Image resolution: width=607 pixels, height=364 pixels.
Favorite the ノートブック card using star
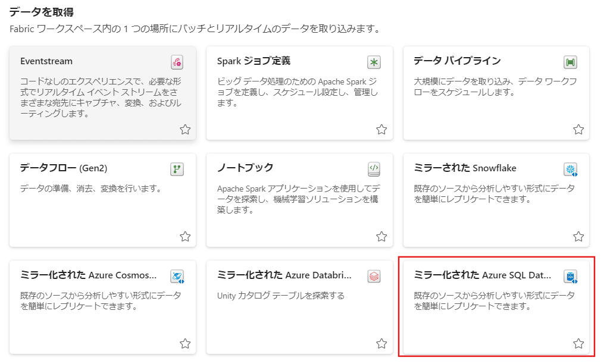(x=381, y=236)
